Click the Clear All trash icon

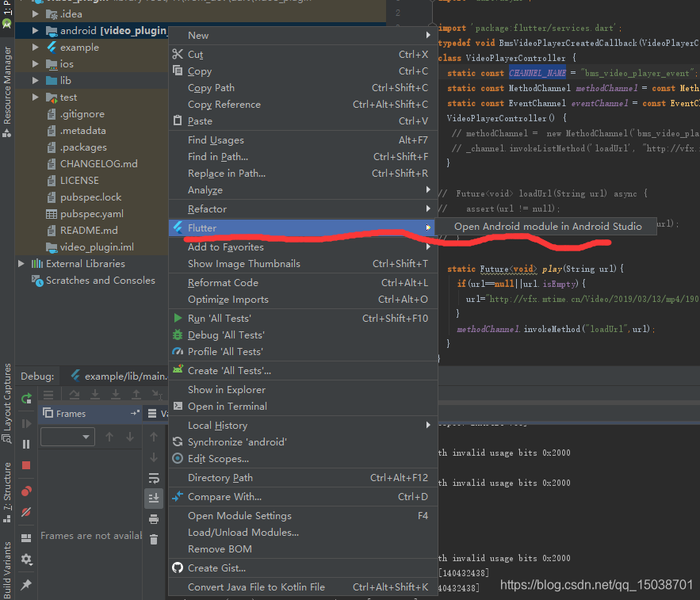pos(154,539)
